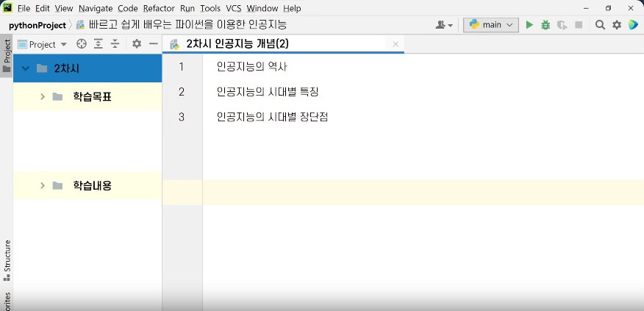Click line 2 text 인공지능의 시대별 특징

point(268,92)
